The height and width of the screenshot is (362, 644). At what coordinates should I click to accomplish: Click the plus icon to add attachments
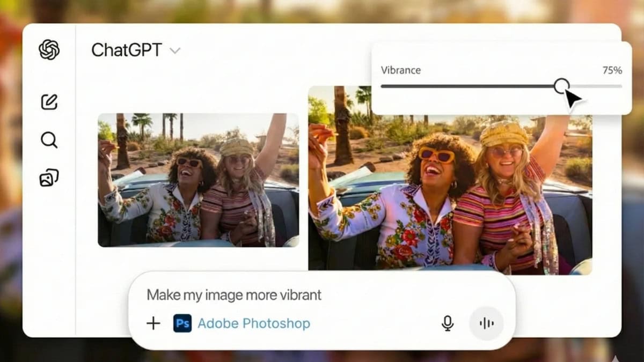[153, 323]
